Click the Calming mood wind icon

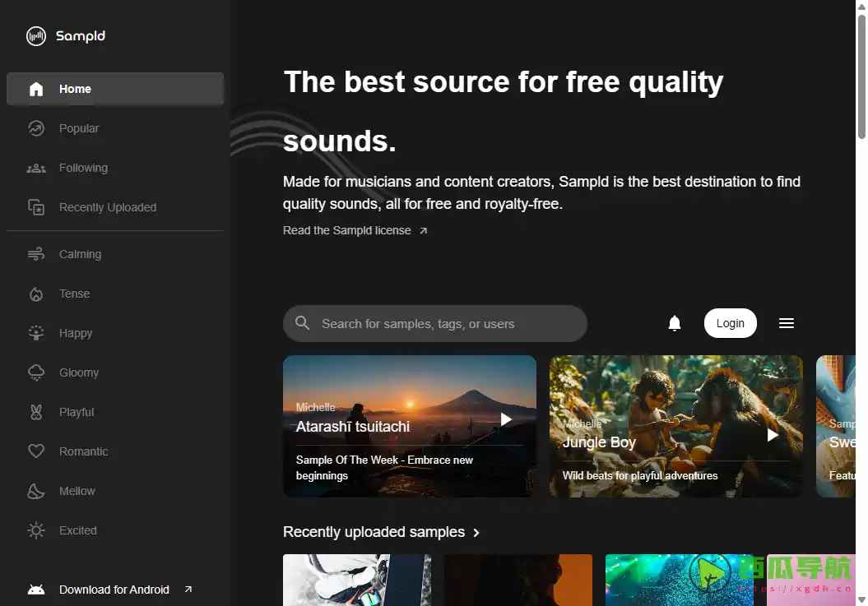point(36,254)
